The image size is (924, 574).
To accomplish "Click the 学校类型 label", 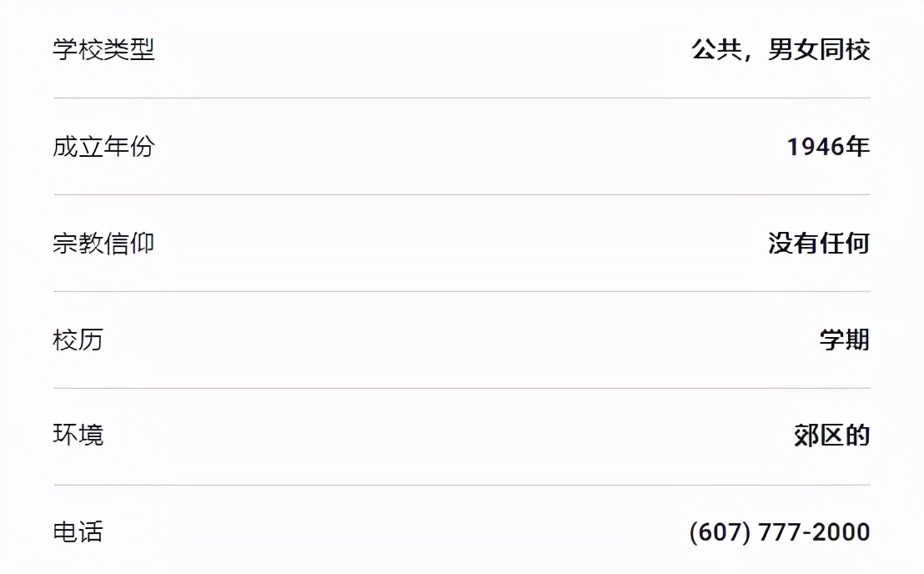I will point(104,50).
